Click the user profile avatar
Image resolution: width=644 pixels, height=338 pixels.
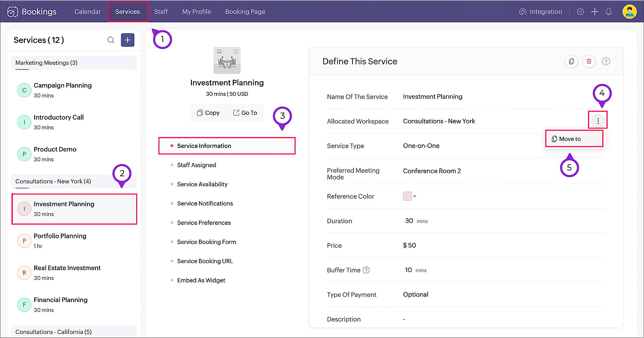[629, 12]
